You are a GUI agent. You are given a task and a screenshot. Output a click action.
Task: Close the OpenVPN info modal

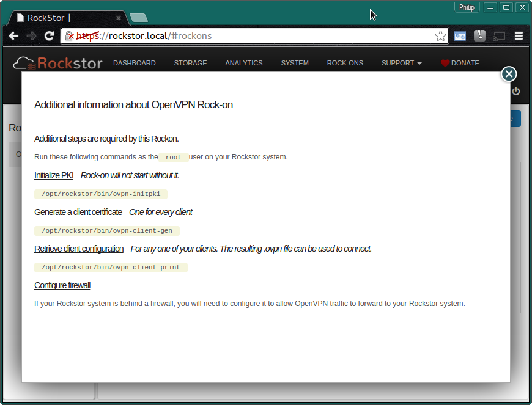pos(509,74)
